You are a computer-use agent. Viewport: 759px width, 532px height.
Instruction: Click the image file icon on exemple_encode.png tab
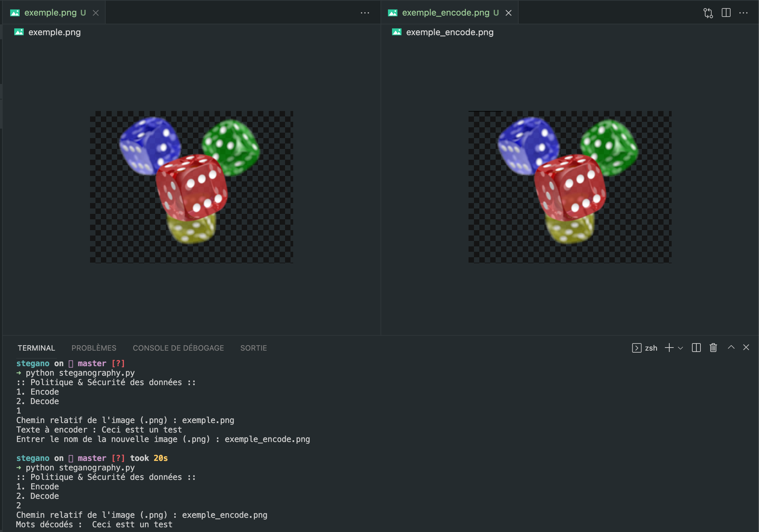[x=393, y=13]
